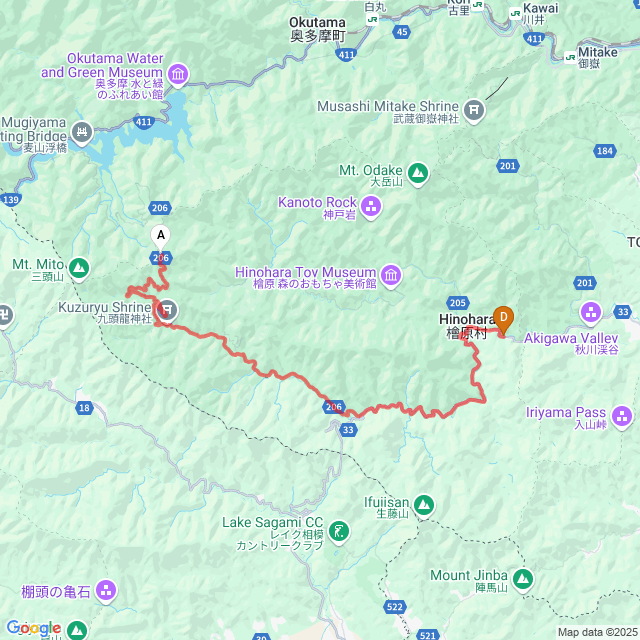Open the Lake Sagami CC golf icon
This screenshot has width=640, height=640.
[x=338, y=531]
